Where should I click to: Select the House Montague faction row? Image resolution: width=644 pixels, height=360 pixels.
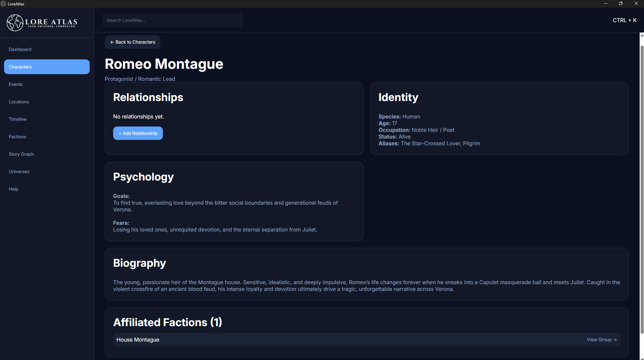click(367, 340)
